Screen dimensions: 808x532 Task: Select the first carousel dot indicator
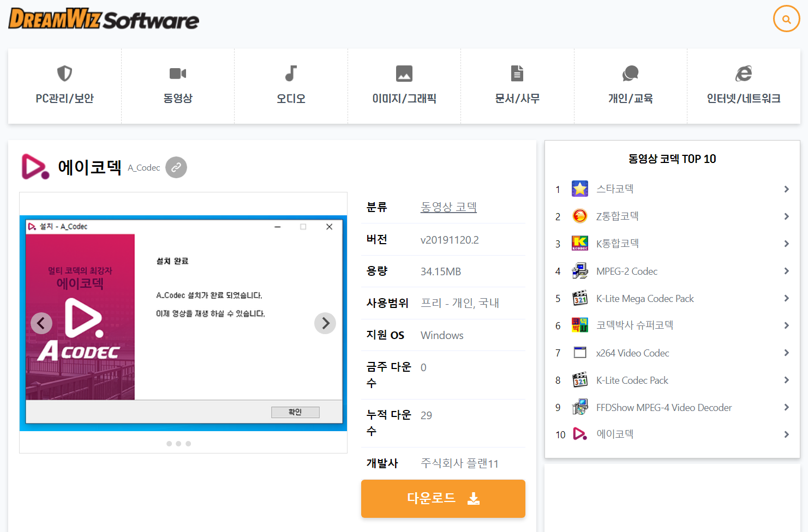point(169,444)
